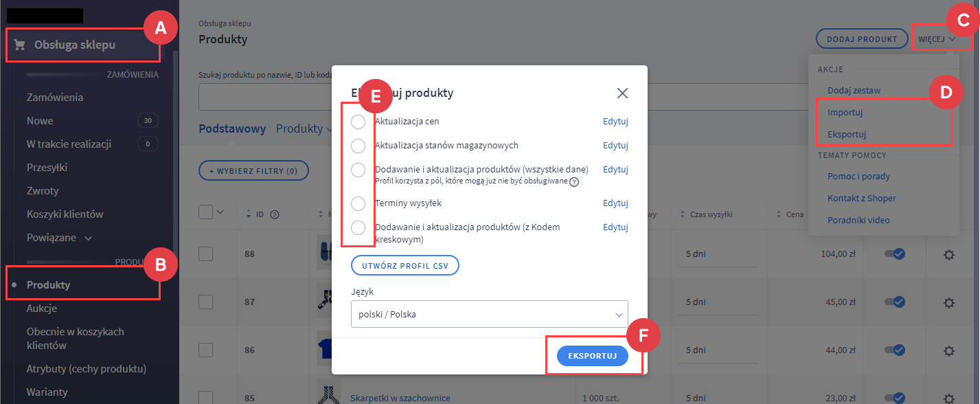Choose Importuj from actions menu
The width and height of the screenshot is (980, 404).
pos(845,112)
